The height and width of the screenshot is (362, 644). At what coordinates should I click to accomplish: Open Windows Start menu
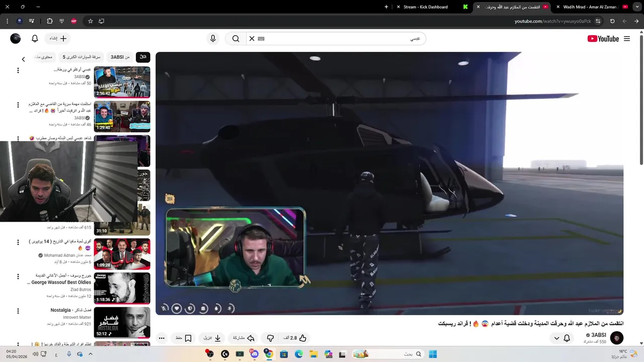(433, 354)
